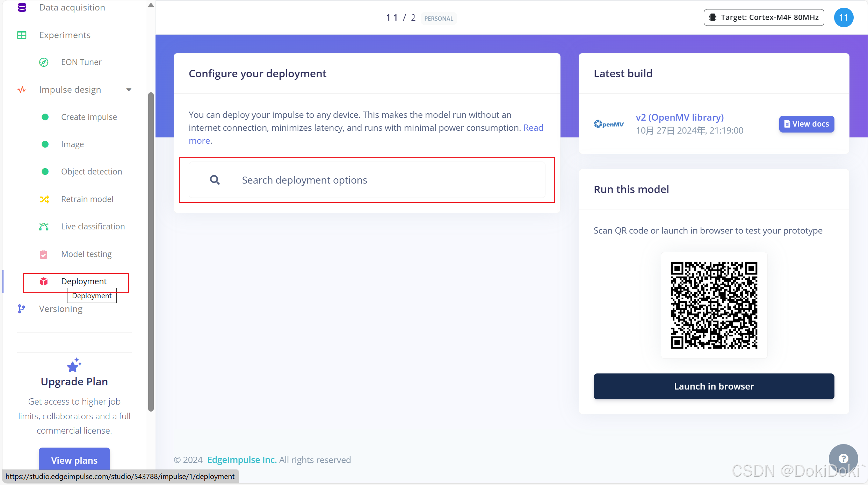Image resolution: width=868 pixels, height=485 pixels.
Task: Click the View docs button
Action: coord(806,124)
